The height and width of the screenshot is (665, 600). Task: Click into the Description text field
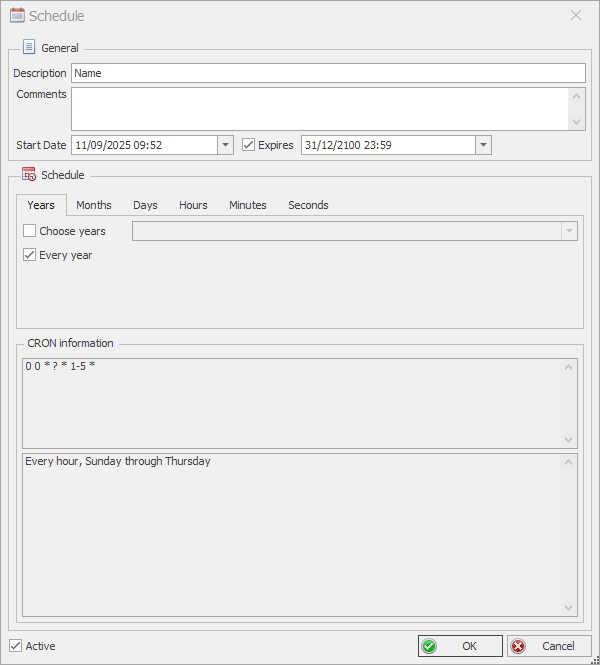[328, 73]
